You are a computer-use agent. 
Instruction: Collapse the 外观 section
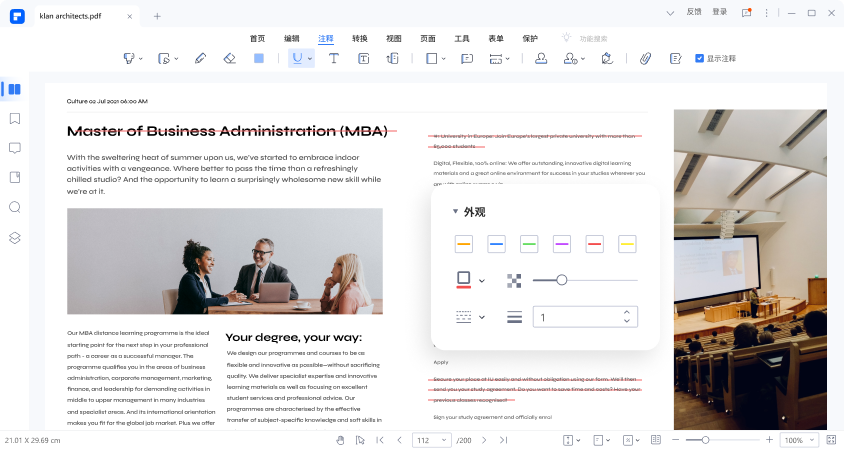[456, 212]
